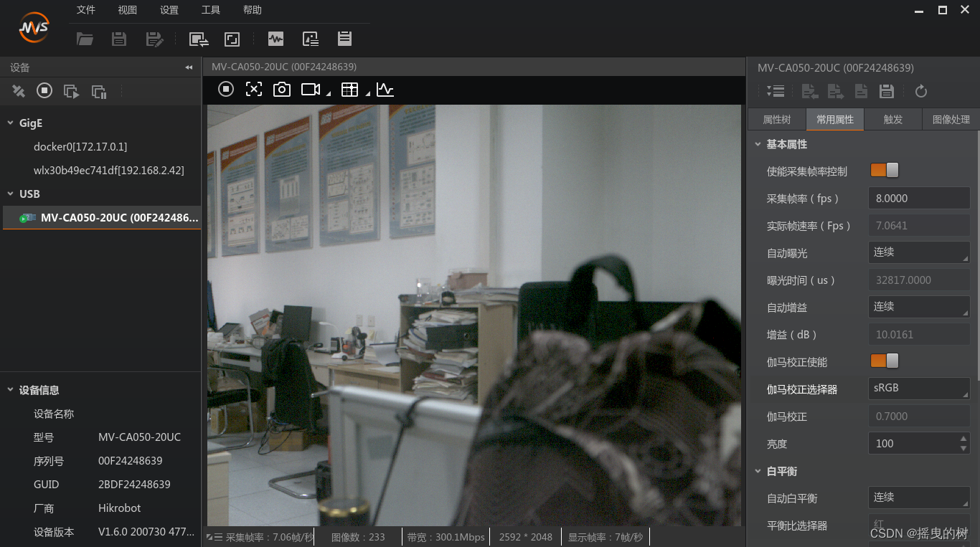Select the docker0[172.17.0.1] interface
980x547 pixels.
[x=80, y=146]
